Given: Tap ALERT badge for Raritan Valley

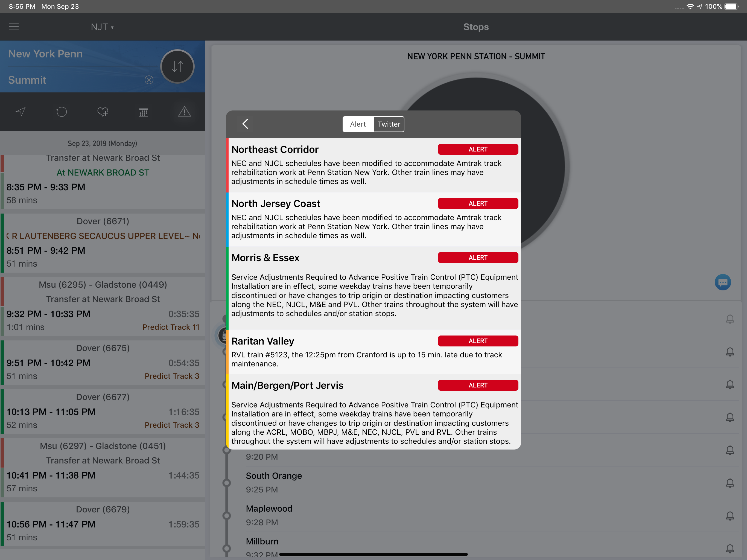Looking at the screenshot, I should (478, 341).
